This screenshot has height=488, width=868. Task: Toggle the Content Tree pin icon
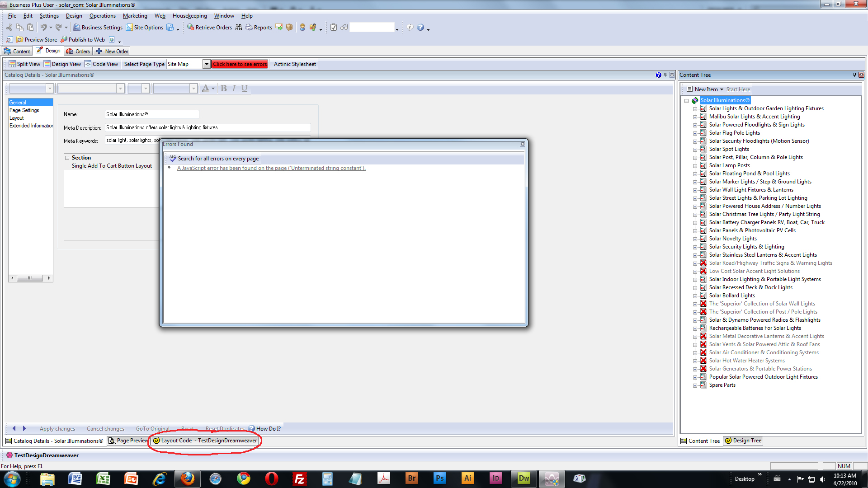854,75
